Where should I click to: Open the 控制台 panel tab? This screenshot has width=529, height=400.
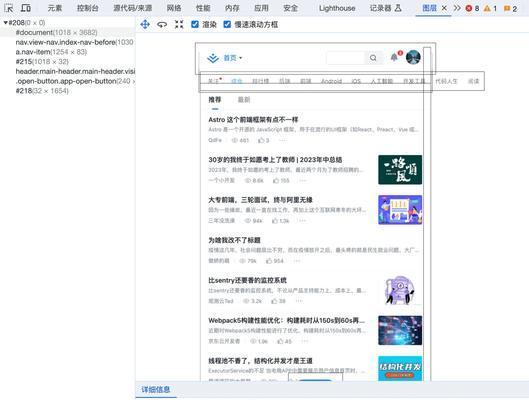pos(87,8)
